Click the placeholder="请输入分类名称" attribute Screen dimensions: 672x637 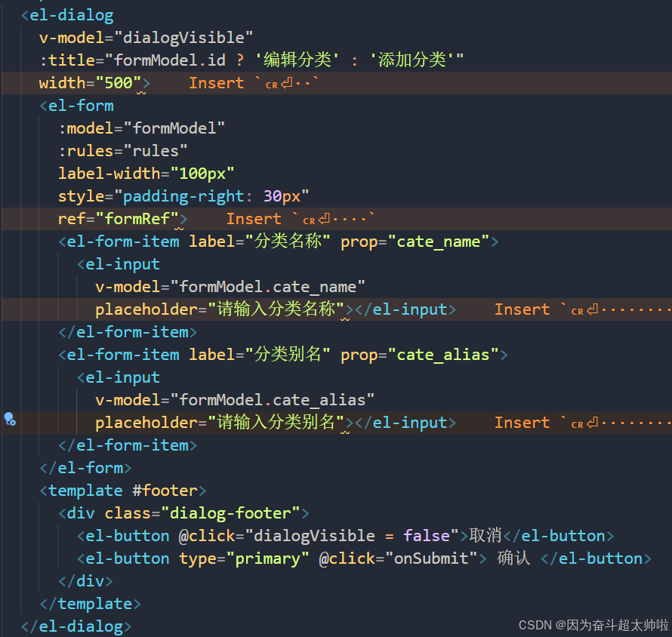[x=220, y=309]
